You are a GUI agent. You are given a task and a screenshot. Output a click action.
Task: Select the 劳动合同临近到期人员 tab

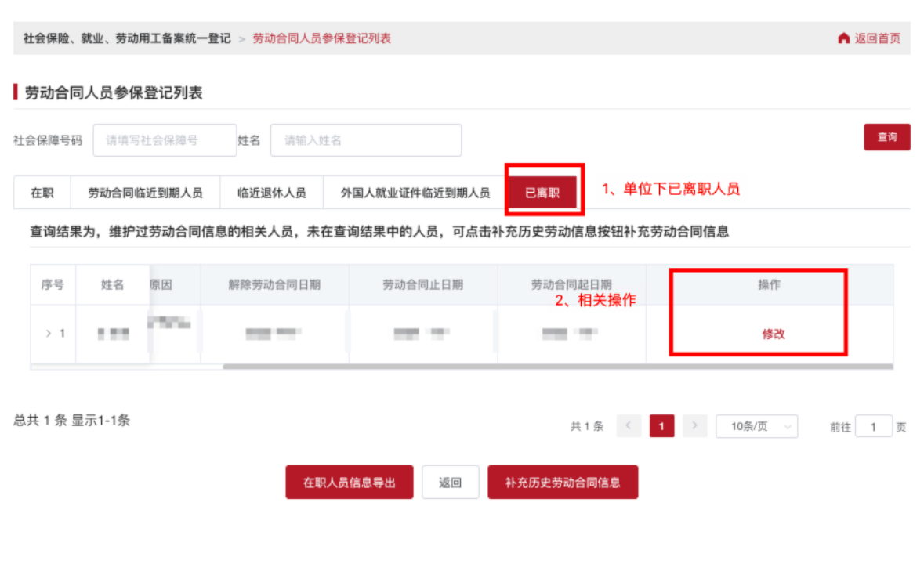tap(145, 193)
